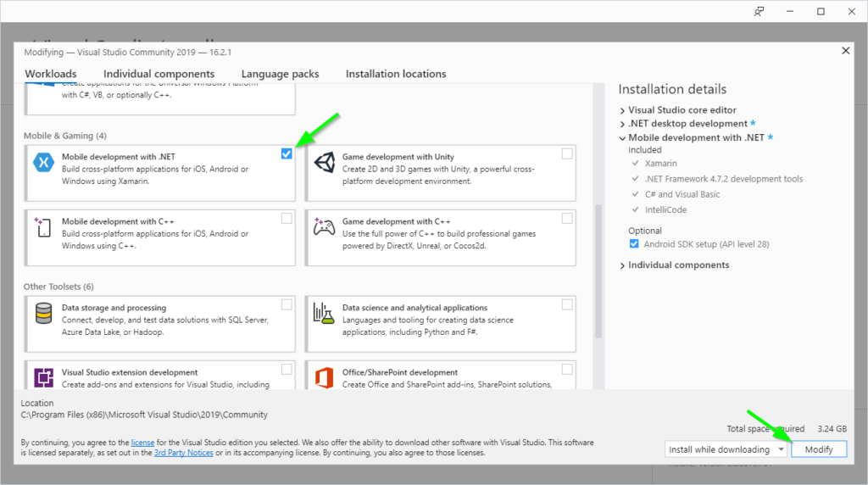This screenshot has width=868, height=485.
Task: Click the game controller icon for C++ games
Action: tap(325, 226)
